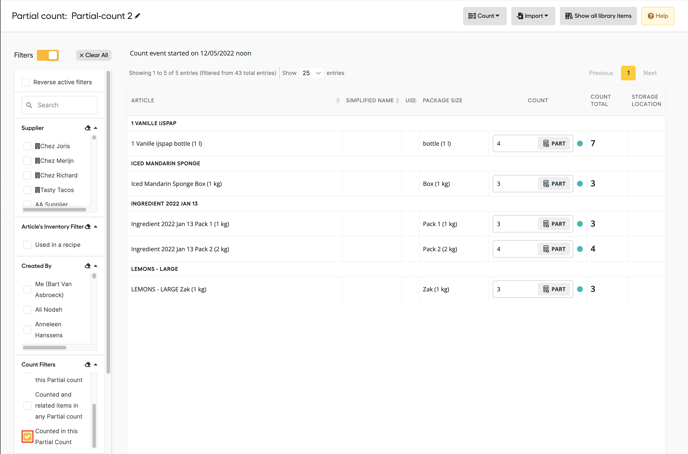The image size is (688, 454).
Task: Click PART button for Ingredient Pack 1 row
Action: click(x=554, y=224)
